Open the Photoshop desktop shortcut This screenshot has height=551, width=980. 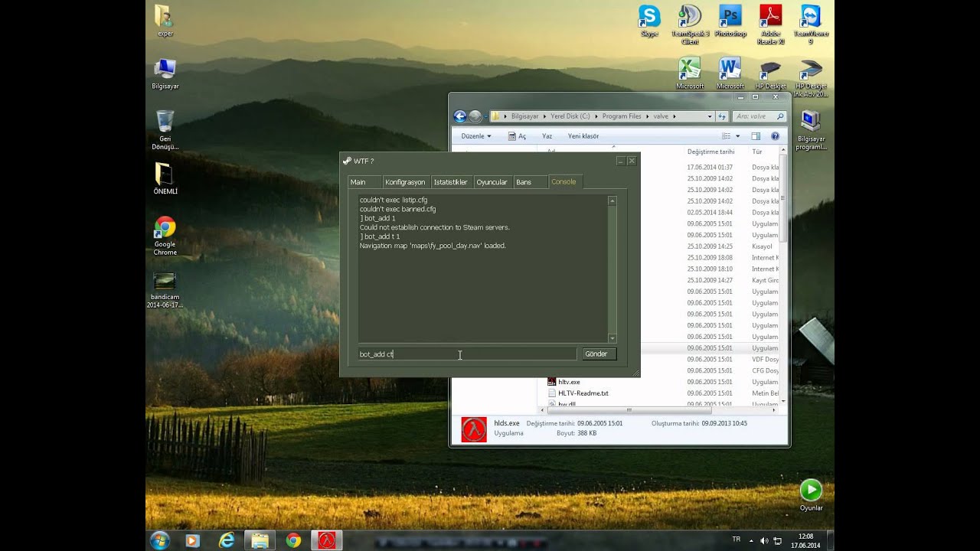point(730,21)
